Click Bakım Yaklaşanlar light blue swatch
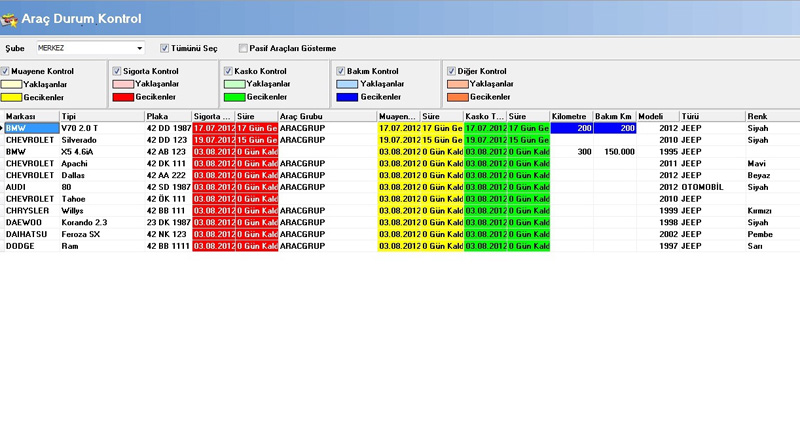The width and height of the screenshot is (800, 442). 347,84
